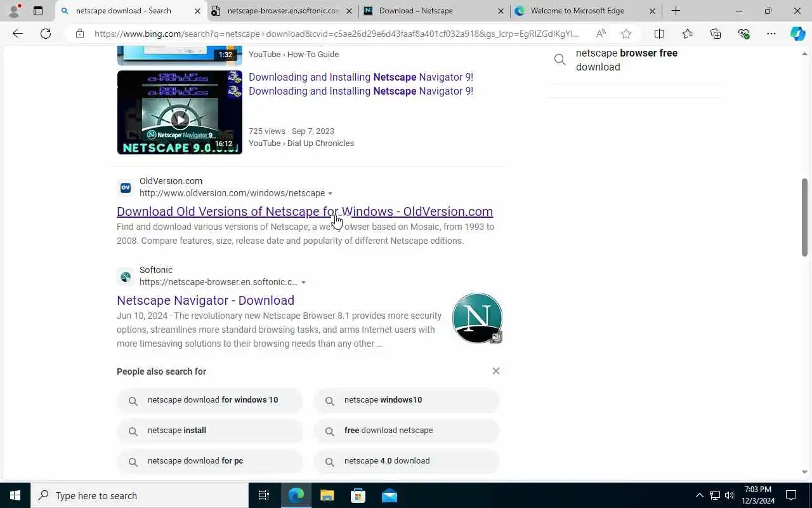This screenshot has height=508, width=812.
Task: Open Microsoft Store from taskbar
Action: pos(358,495)
